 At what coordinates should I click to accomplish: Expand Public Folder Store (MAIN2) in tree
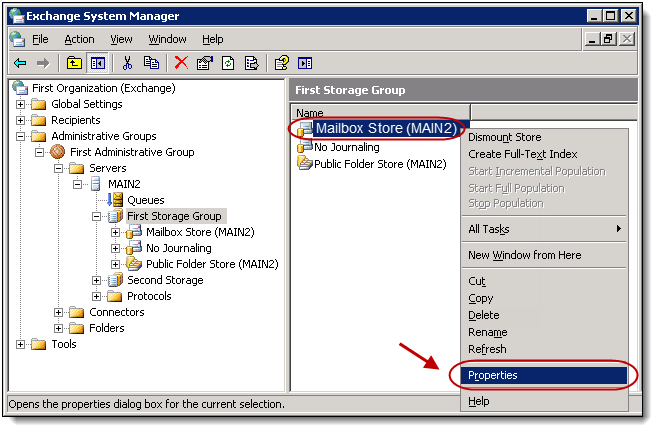(115, 264)
